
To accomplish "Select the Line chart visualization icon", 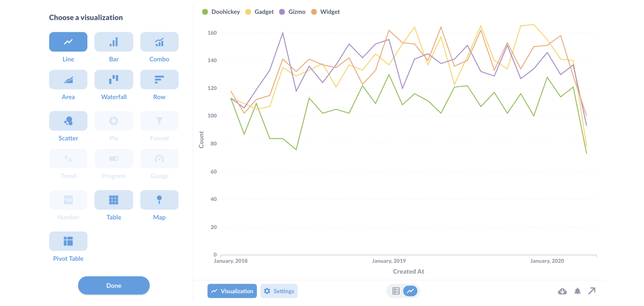I will coord(68,42).
